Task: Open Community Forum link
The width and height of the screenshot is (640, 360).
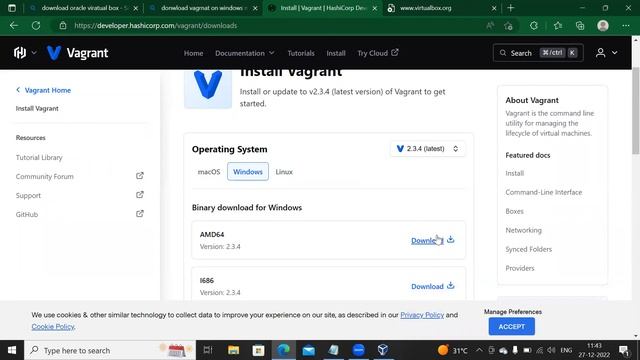Action: point(44,176)
